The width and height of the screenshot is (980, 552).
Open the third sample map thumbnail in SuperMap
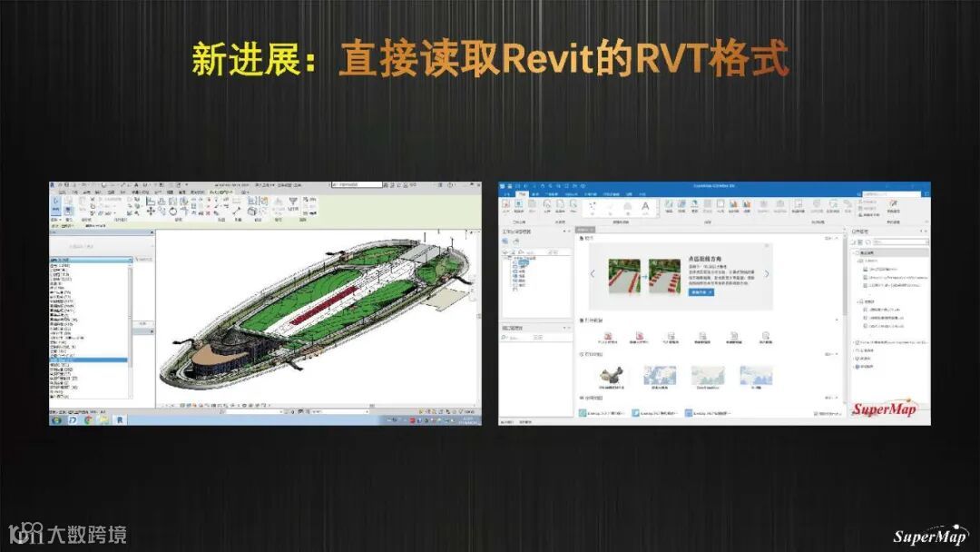pos(708,375)
